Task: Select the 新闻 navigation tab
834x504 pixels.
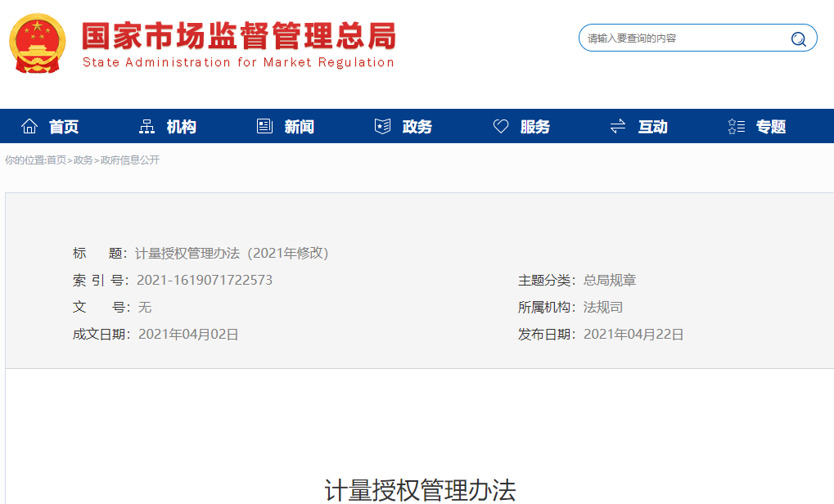Action: tap(300, 127)
